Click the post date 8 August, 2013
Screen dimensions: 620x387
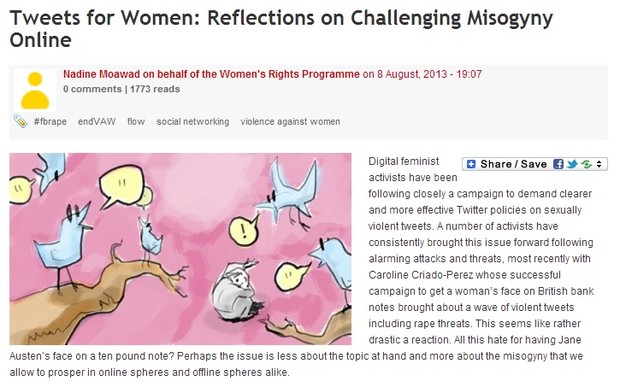pos(412,74)
